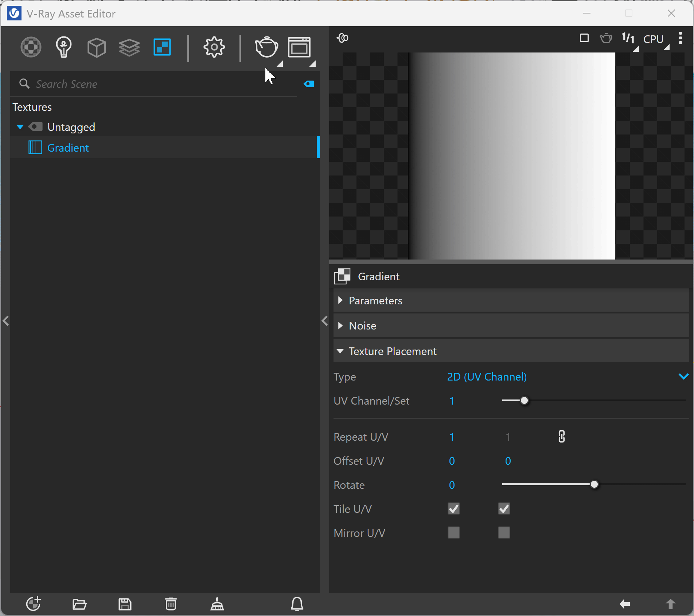
Task: Open the Type 2D (UV Channel) dropdown
Action: [568, 377]
